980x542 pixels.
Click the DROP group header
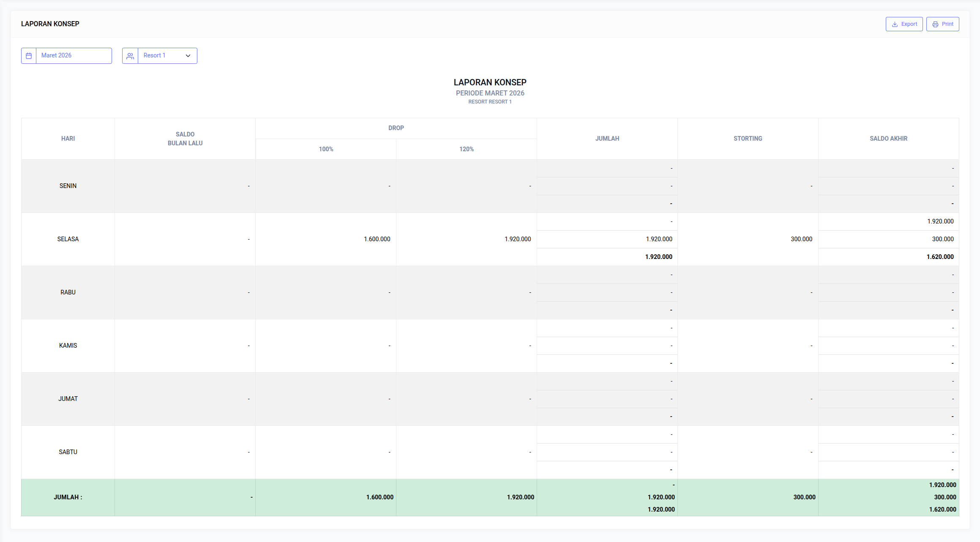(x=396, y=128)
